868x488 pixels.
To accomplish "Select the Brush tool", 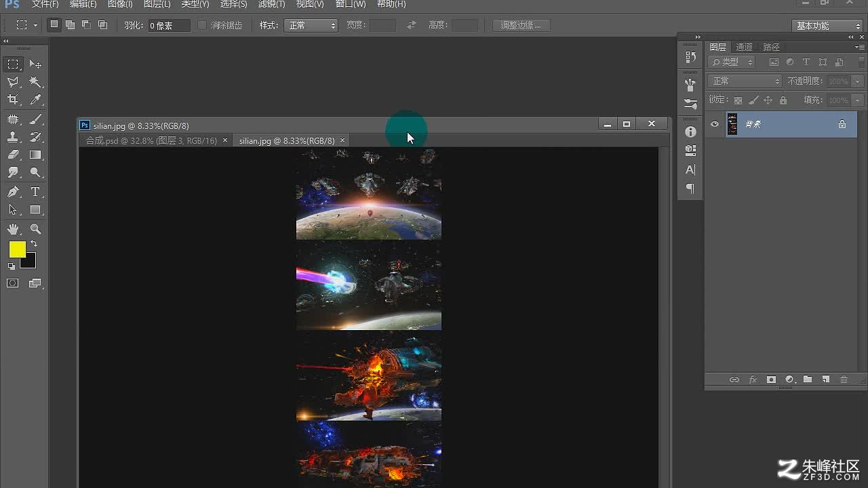I will point(36,119).
